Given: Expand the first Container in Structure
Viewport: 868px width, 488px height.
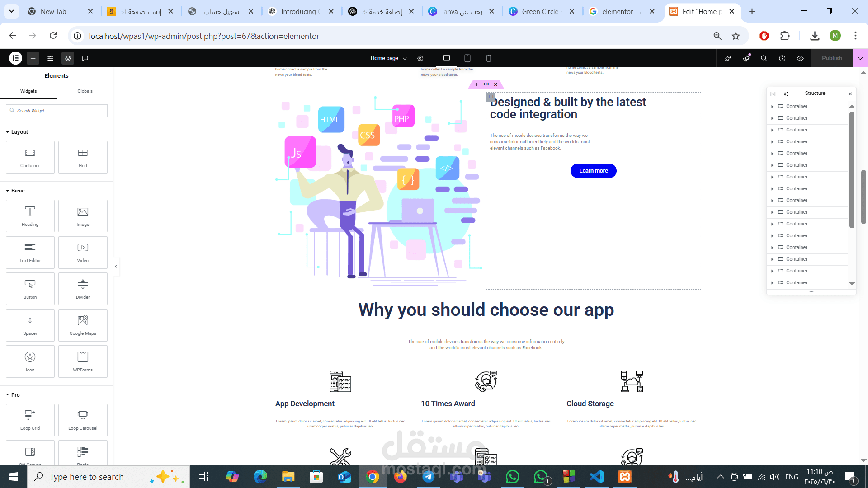Looking at the screenshot, I should pos(772,107).
